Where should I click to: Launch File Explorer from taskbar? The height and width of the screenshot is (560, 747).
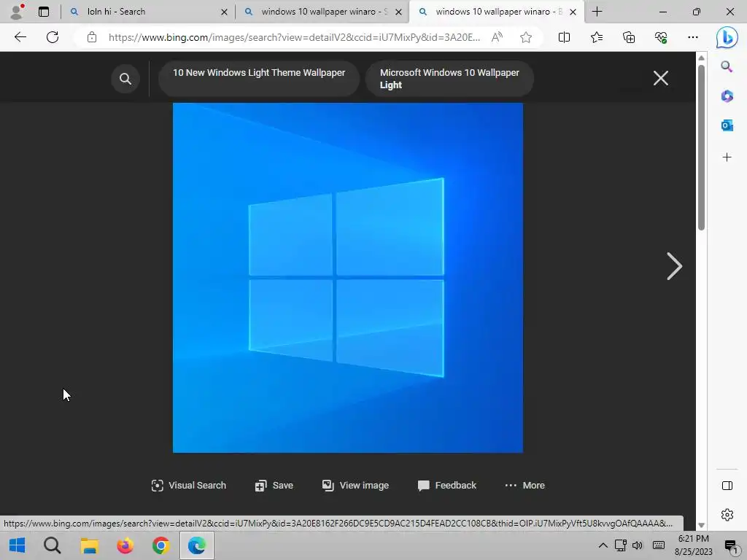[89, 545]
